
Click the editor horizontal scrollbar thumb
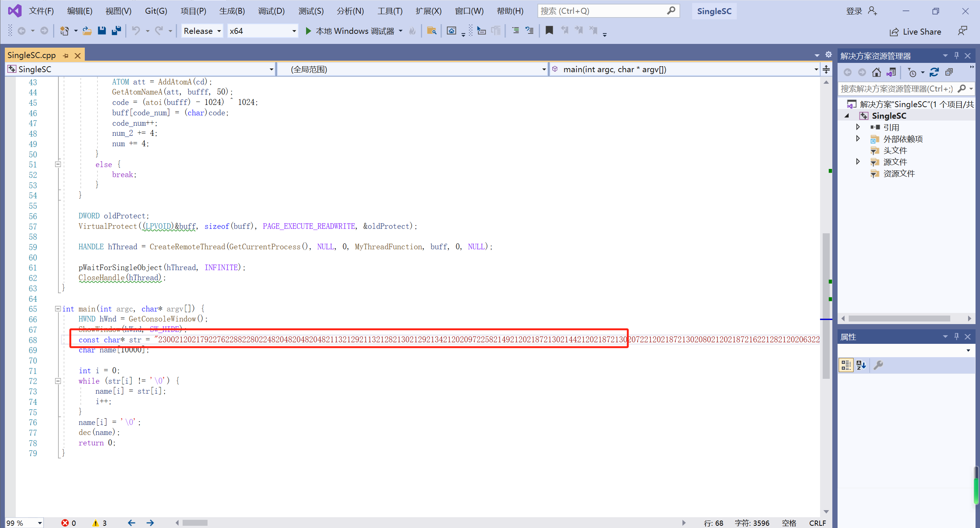pyautogui.click(x=195, y=523)
